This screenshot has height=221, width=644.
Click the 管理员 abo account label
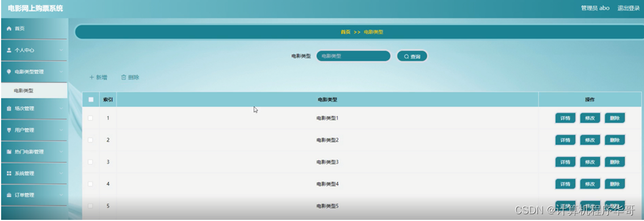(595, 8)
